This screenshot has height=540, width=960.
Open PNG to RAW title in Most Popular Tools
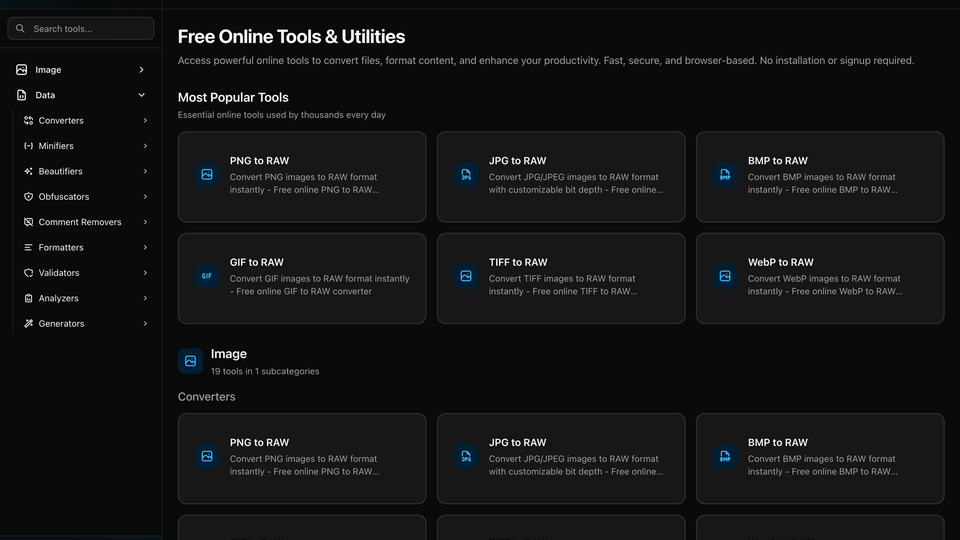click(x=259, y=160)
